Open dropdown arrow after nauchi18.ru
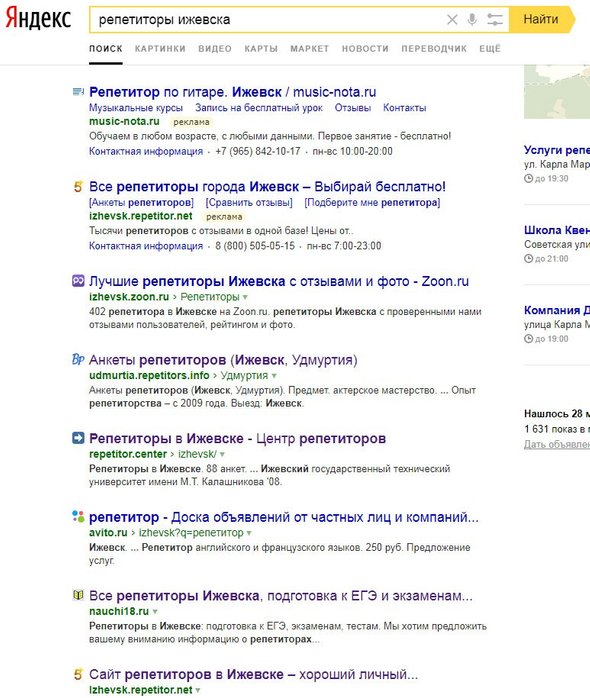Screen dimensions: 590x698 click(155, 612)
